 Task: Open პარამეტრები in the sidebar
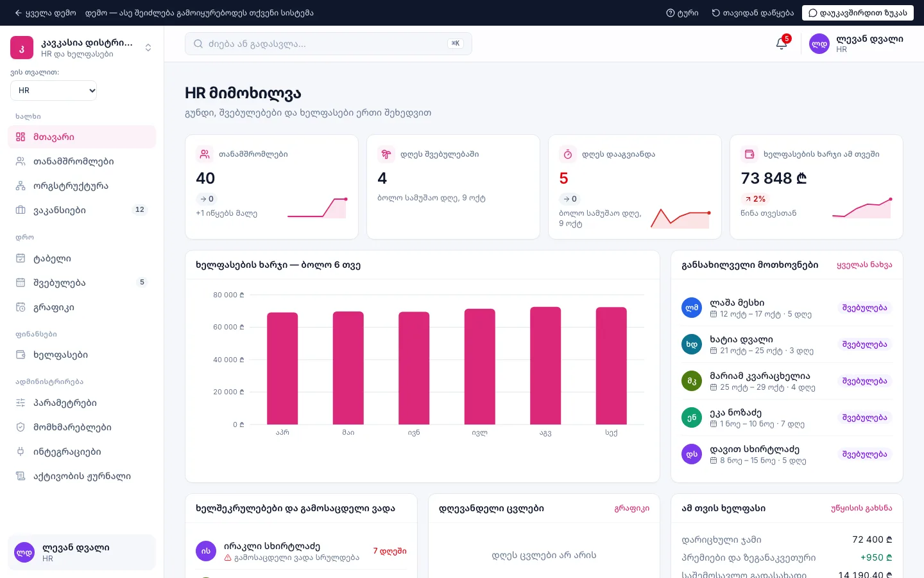tap(81, 403)
